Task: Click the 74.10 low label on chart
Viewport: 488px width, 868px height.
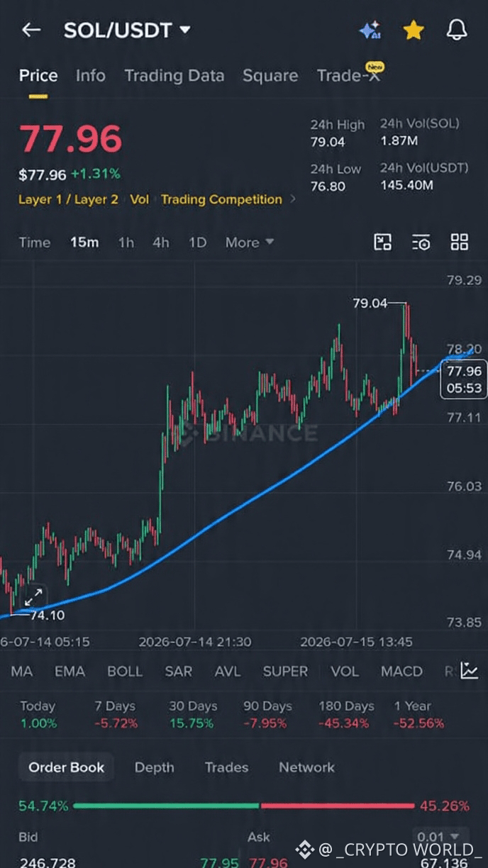Action: pos(47,615)
